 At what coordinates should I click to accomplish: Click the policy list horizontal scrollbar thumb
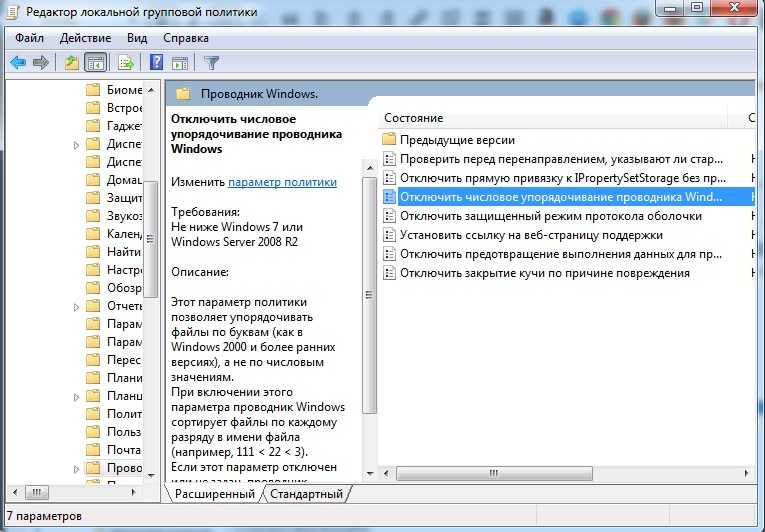(x=494, y=473)
